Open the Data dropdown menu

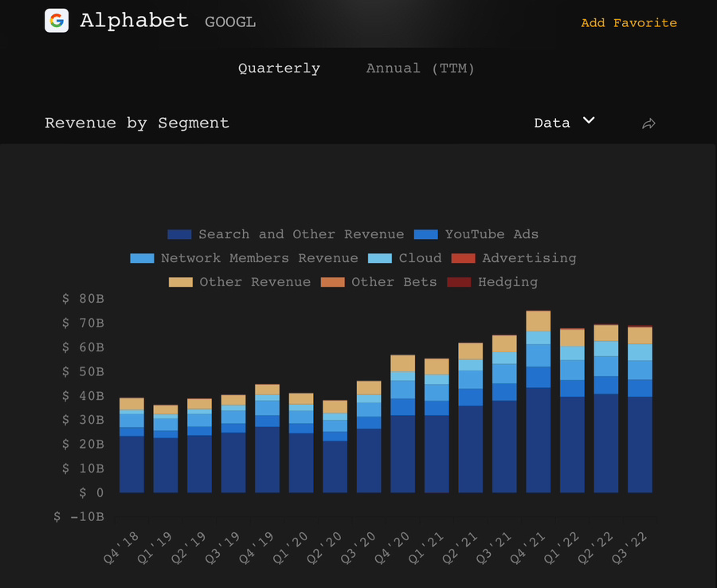pyautogui.click(x=552, y=123)
